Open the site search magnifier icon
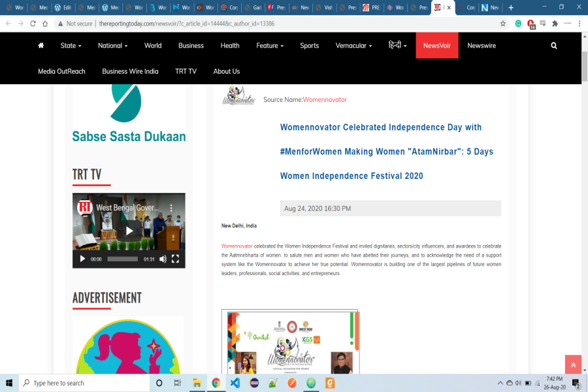The image size is (588, 392). (x=554, y=46)
